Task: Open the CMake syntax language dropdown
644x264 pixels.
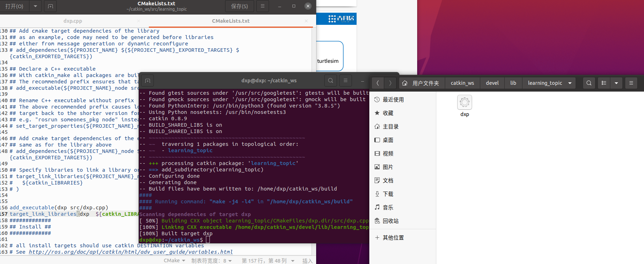Action: pyautogui.click(x=174, y=260)
